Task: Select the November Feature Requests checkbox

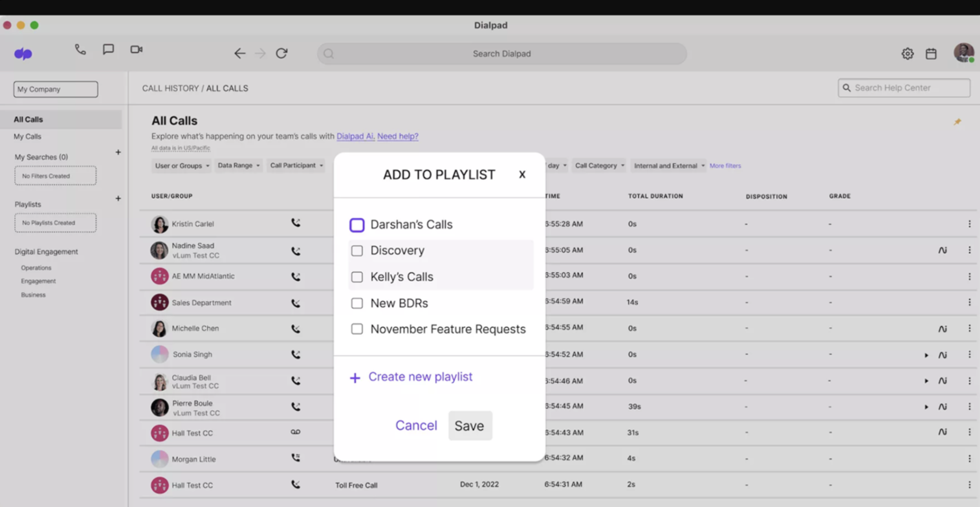Action: click(x=357, y=329)
